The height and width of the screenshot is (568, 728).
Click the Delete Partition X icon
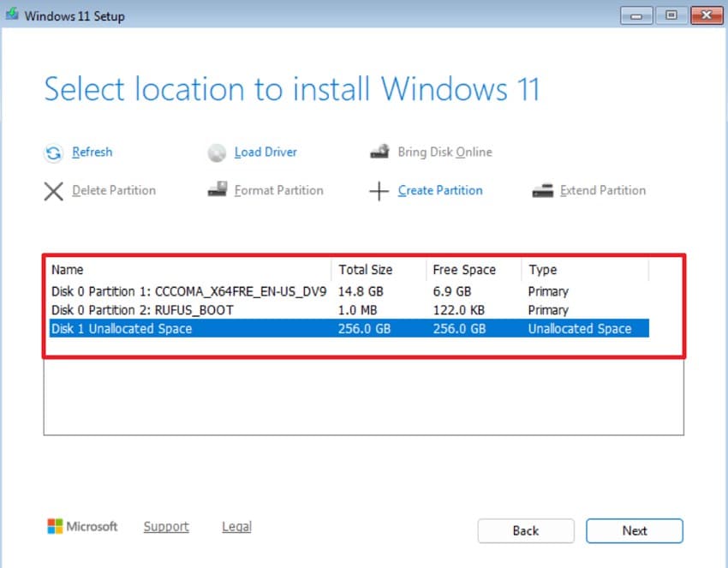(x=54, y=191)
